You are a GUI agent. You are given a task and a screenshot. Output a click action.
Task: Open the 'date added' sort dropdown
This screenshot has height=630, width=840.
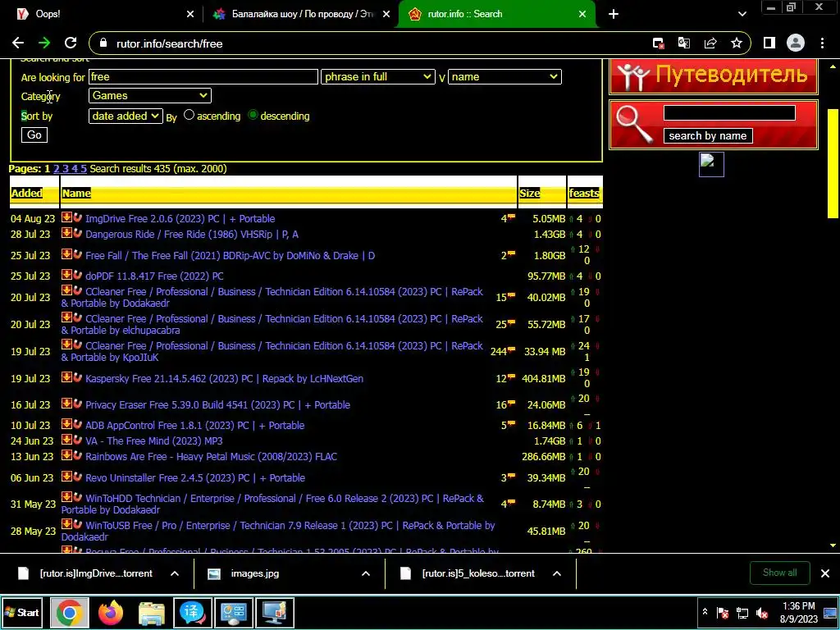pyautogui.click(x=126, y=116)
